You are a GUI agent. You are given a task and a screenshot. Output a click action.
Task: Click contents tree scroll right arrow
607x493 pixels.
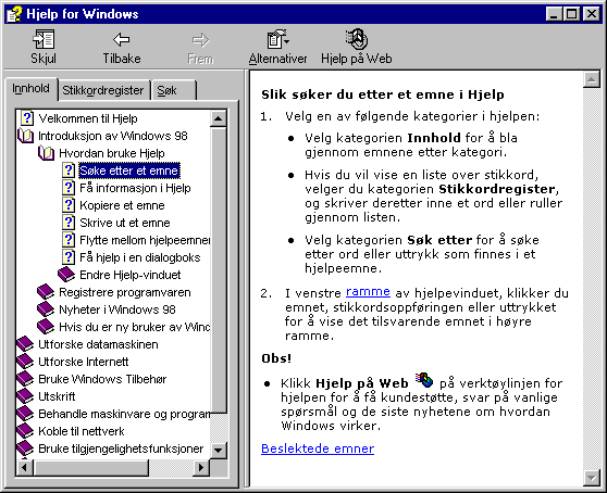coord(201,467)
